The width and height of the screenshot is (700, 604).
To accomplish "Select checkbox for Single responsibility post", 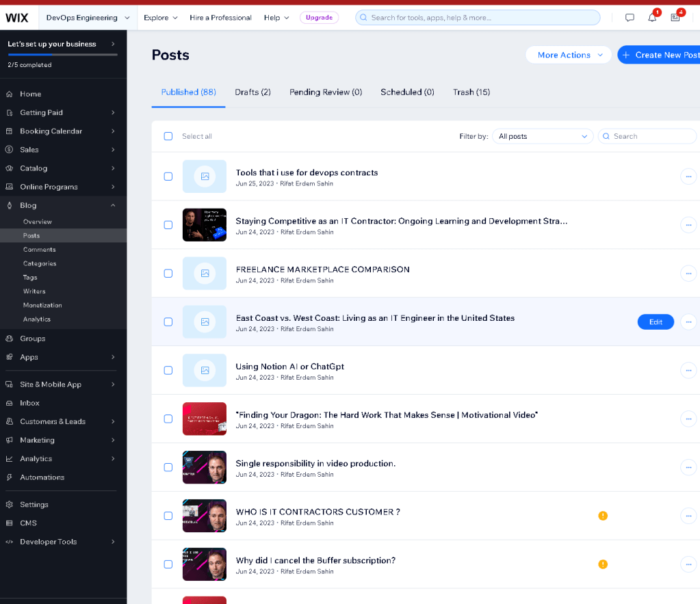I will 168,467.
